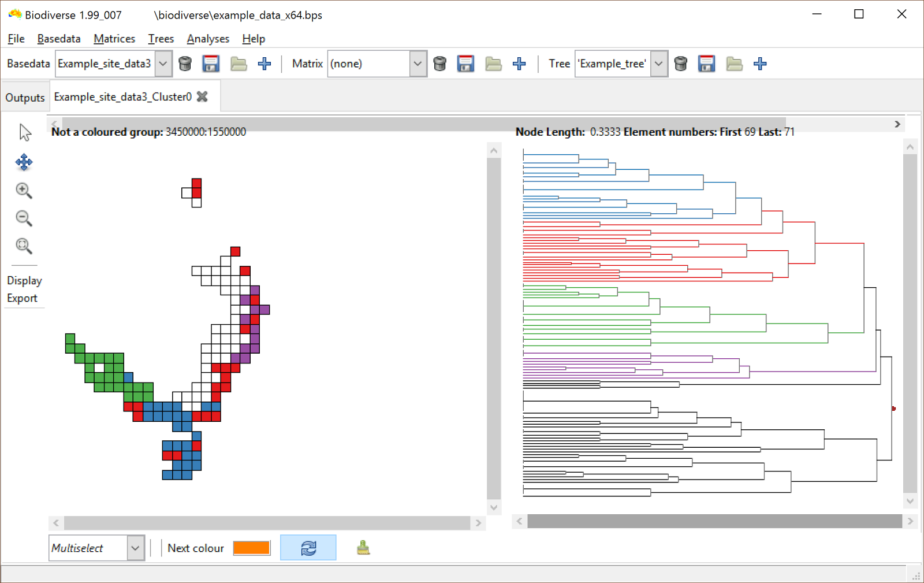Select the pan tool in the left sidebar

coord(24,162)
